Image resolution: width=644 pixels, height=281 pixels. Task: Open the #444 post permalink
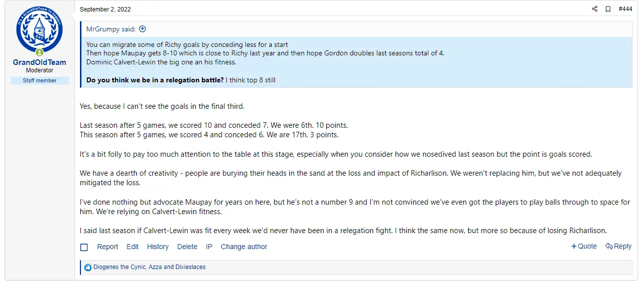(625, 9)
